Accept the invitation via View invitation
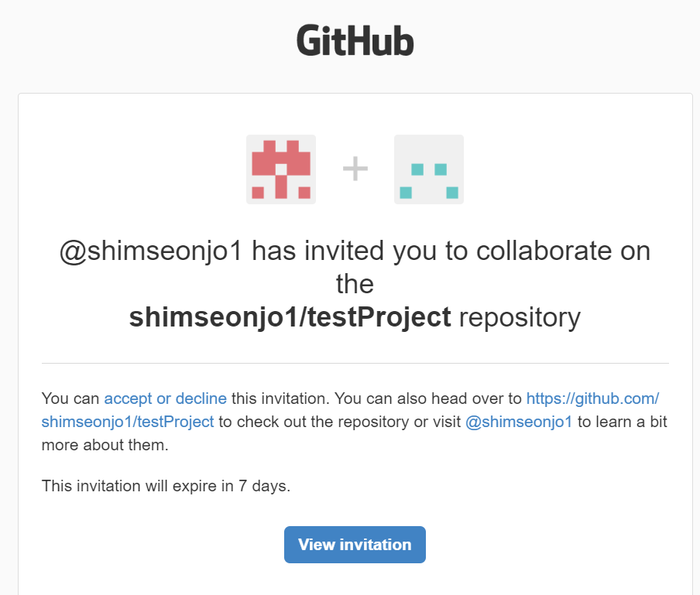Image resolution: width=700 pixels, height=595 pixels. coord(354,545)
